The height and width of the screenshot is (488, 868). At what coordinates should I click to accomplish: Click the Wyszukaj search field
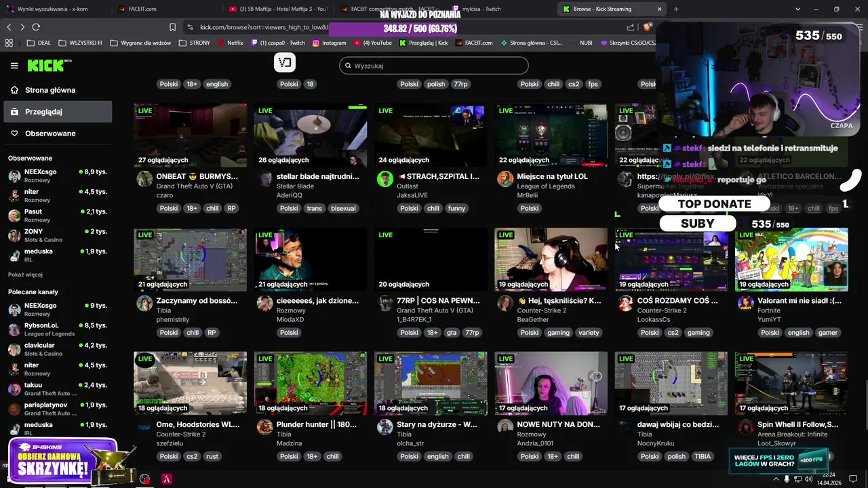coord(434,66)
